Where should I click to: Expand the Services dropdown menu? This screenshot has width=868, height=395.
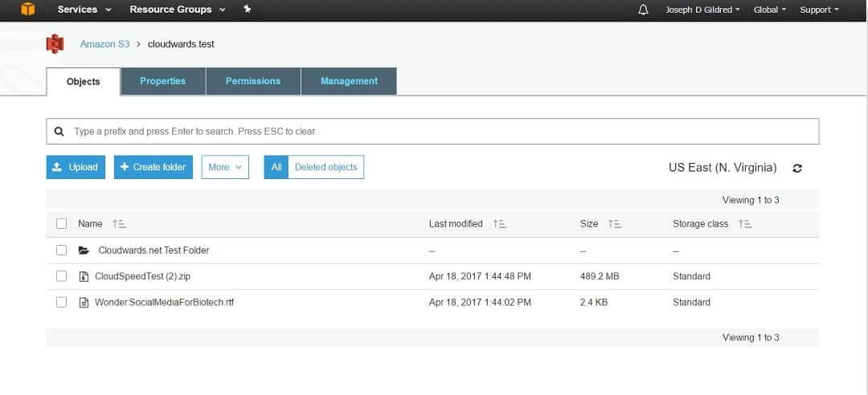pyautogui.click(x=84, y=10)
